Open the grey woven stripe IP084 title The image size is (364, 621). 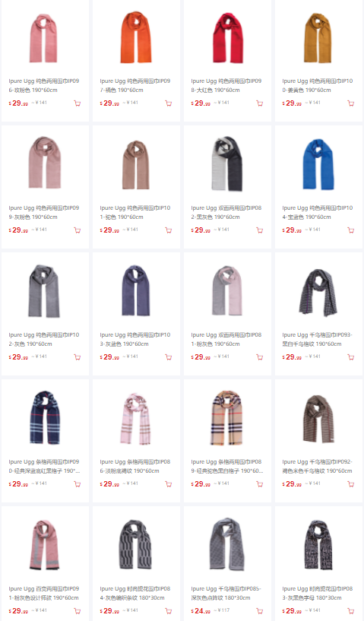point(135,594)
